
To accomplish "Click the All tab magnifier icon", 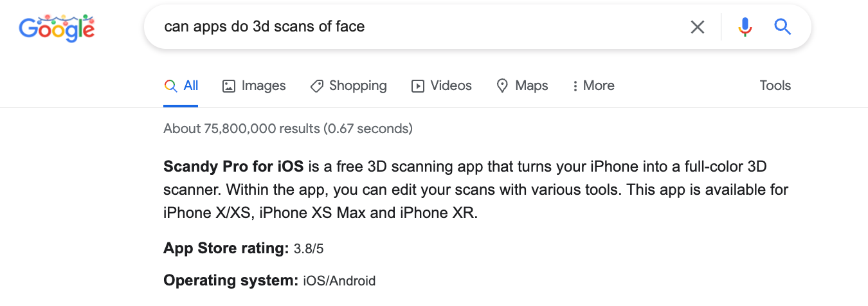I will pos(170,86).
